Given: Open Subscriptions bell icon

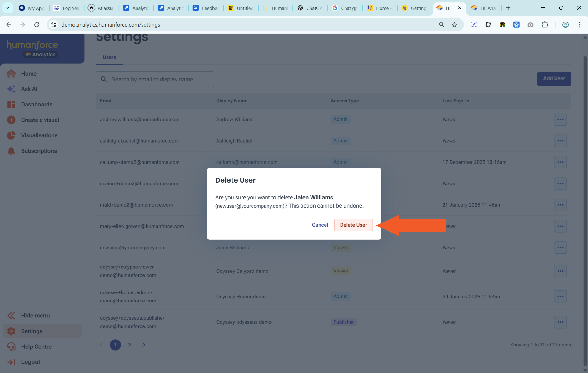Looking at the screenshot, I should coord(11,151).
